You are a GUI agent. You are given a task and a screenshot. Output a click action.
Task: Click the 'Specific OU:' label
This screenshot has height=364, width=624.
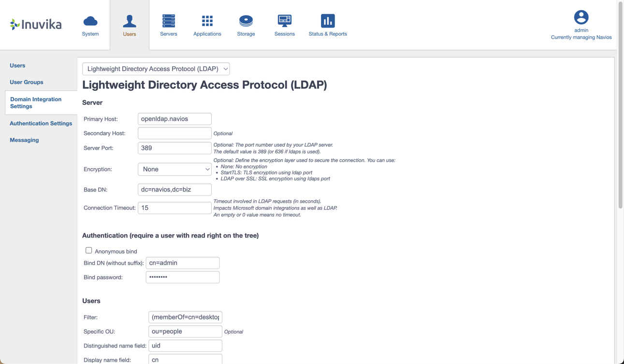tap(99, 332)
